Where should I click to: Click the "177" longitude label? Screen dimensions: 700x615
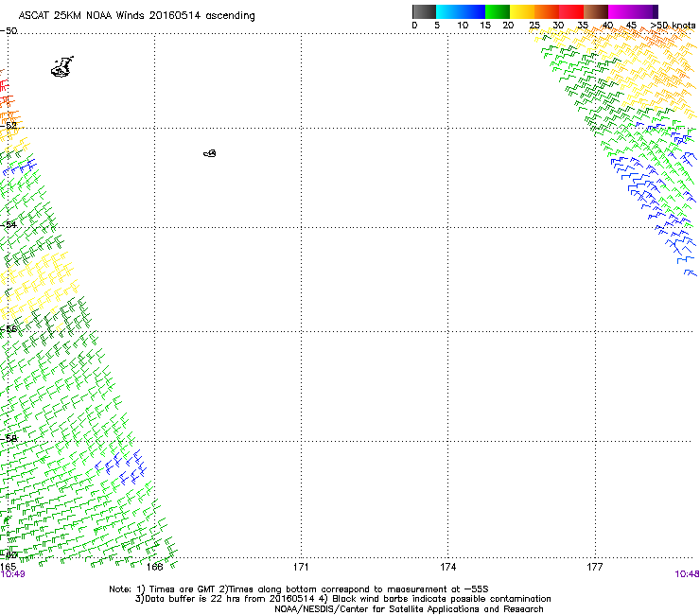(595, 567)
